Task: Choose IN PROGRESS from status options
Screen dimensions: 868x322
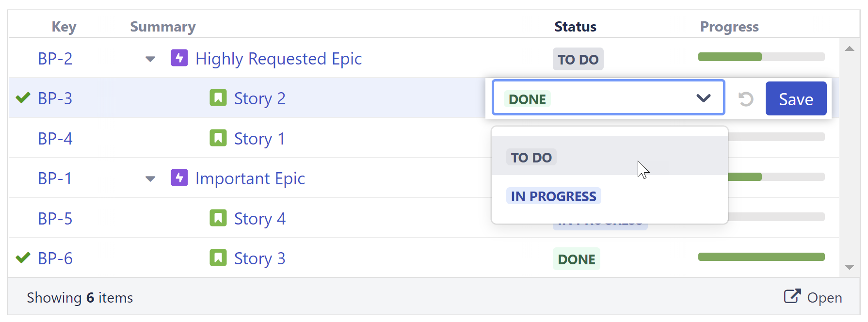Action: pos(553,196)
